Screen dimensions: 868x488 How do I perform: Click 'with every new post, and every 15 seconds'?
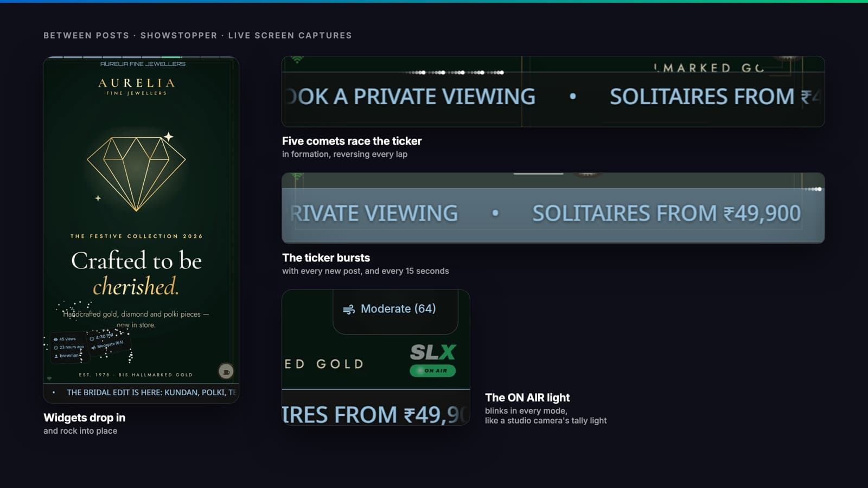click(x=366, y=271)
